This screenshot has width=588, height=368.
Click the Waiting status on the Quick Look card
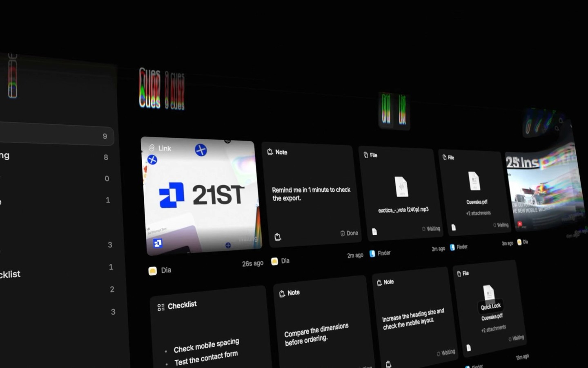tap(516, 338)
